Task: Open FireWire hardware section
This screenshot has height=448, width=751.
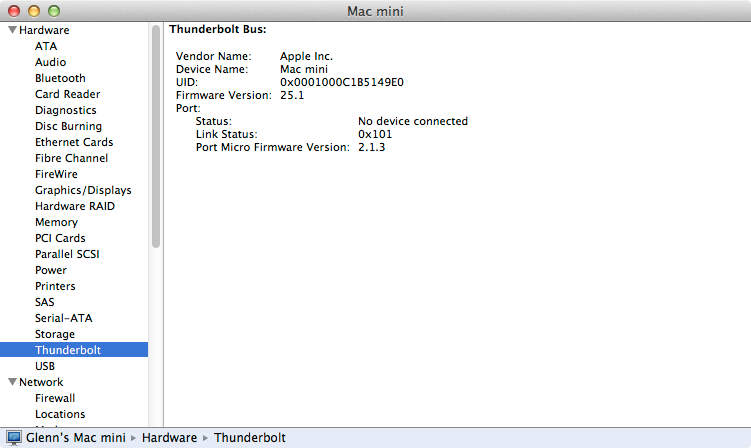Action: [x=56, y=174]
